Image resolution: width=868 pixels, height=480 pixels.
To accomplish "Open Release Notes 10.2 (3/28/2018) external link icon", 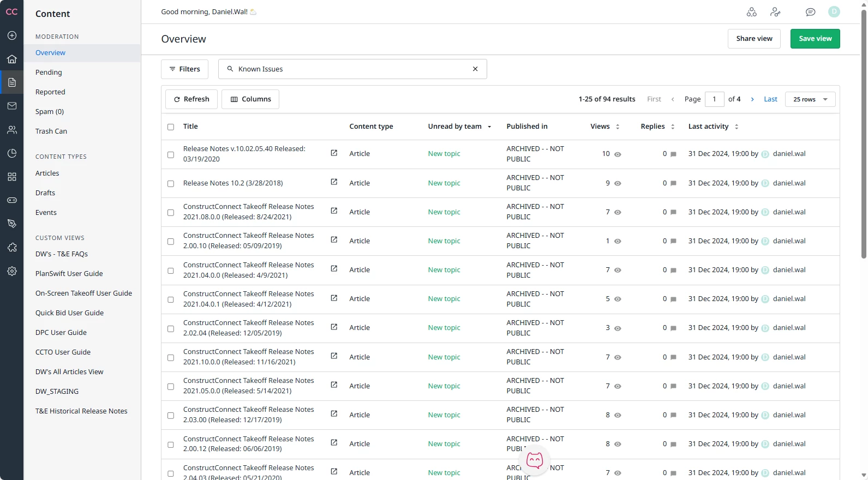I will point(334,182).
